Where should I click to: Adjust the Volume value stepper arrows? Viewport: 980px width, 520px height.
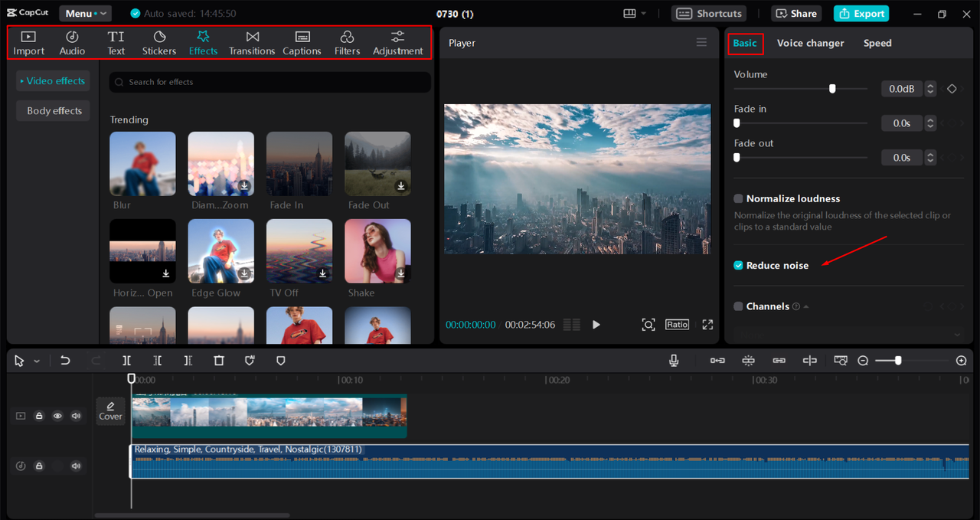930,89
